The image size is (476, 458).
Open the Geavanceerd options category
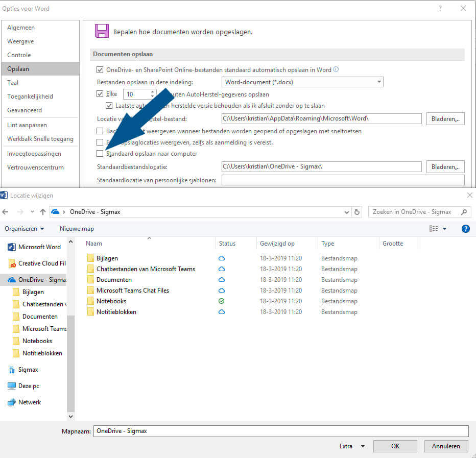25,110
